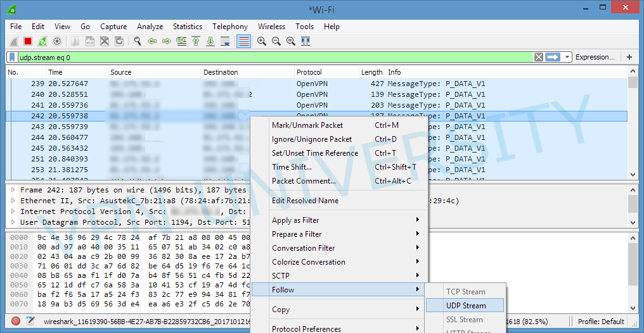Open the Conversation Filter submenu
The image size is (644, 333).
pyautogui.click(x=339, y=248)
